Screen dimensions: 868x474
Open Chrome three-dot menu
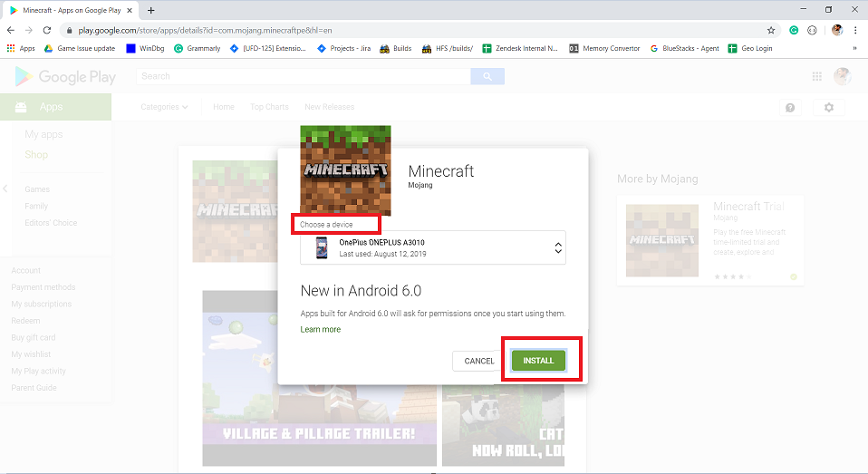(x=855, y=30)
